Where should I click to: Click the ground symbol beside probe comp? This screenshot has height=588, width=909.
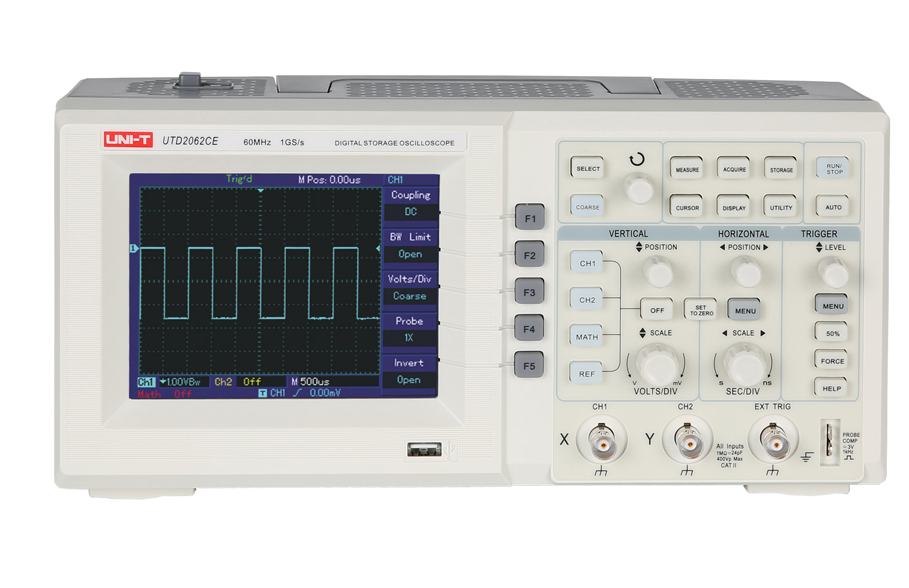tap(807, 457)
